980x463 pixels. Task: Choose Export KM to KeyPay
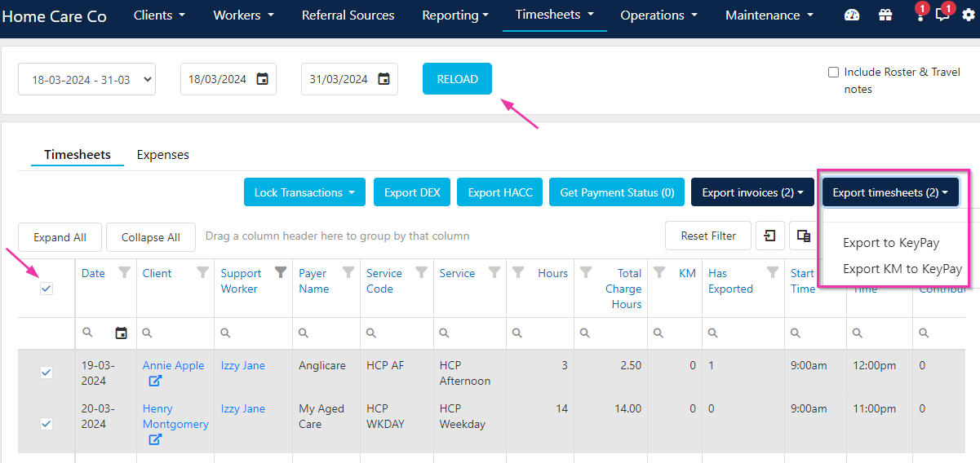[x=902, y=268]
